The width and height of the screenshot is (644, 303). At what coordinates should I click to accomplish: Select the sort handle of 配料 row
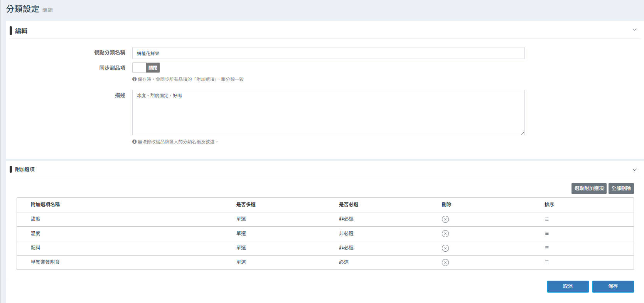546,248
